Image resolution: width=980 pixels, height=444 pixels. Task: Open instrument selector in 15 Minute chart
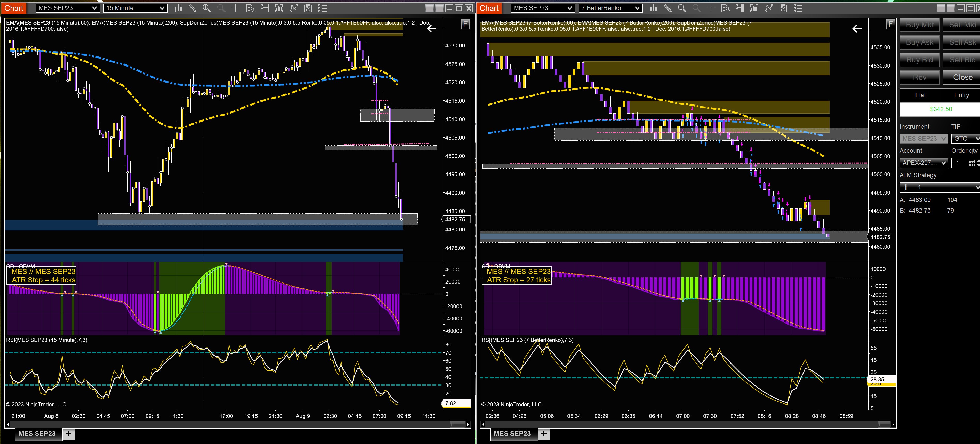click(67, 8)
